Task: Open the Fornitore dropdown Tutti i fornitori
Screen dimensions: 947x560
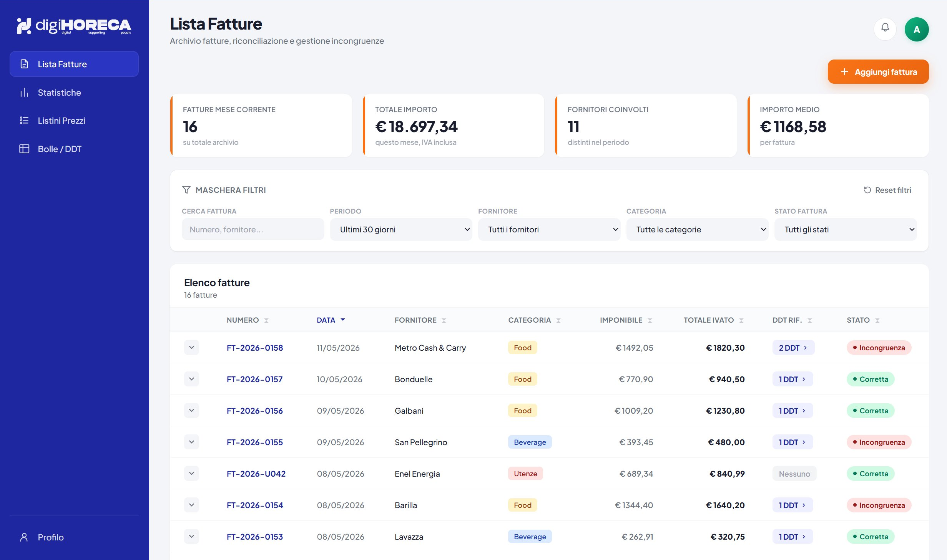Action: coord(549,230)
